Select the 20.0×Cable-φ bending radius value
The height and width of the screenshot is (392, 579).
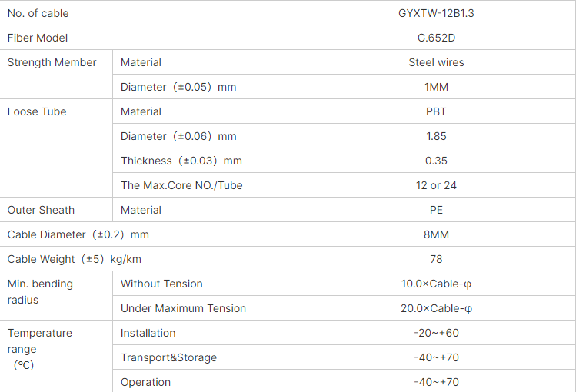[436, 308]
